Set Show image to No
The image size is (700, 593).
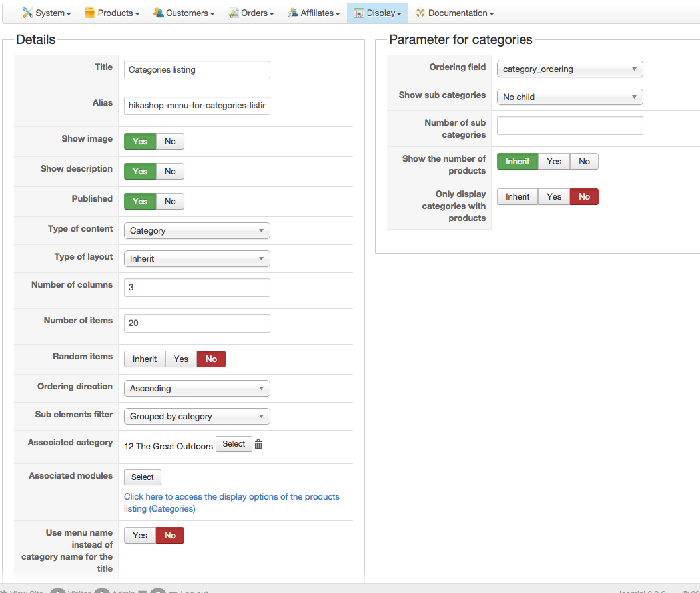(170, 142)
